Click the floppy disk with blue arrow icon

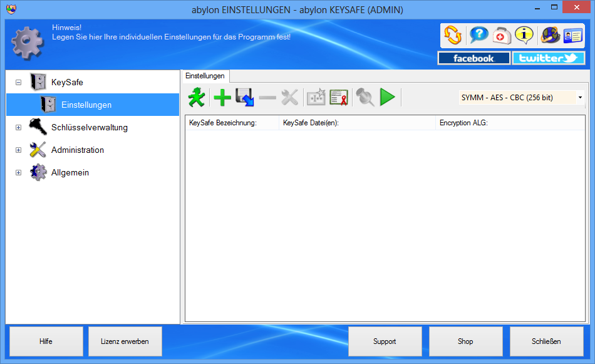244,97
